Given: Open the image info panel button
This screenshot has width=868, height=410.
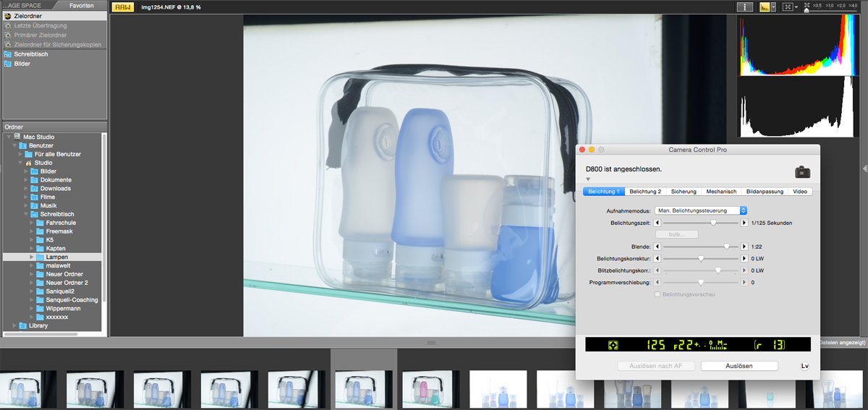Looking at the screenshot, I should click(745, 7).
